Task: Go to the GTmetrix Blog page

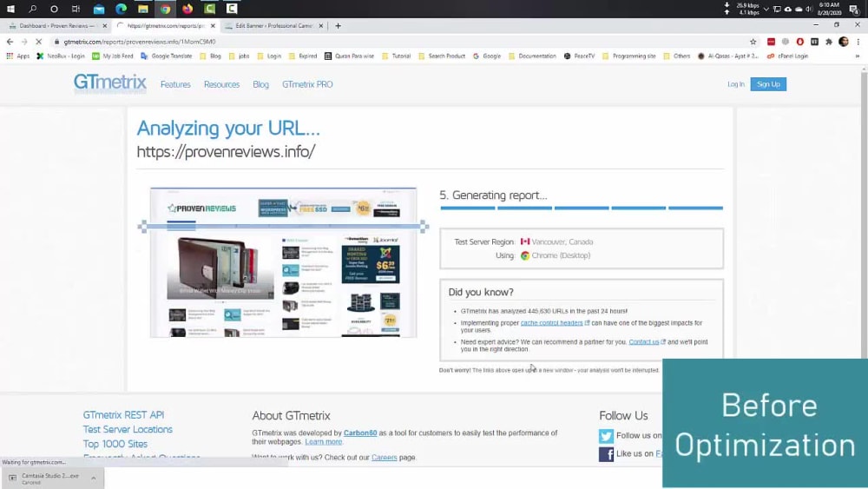Action: [x=260, y=84]
